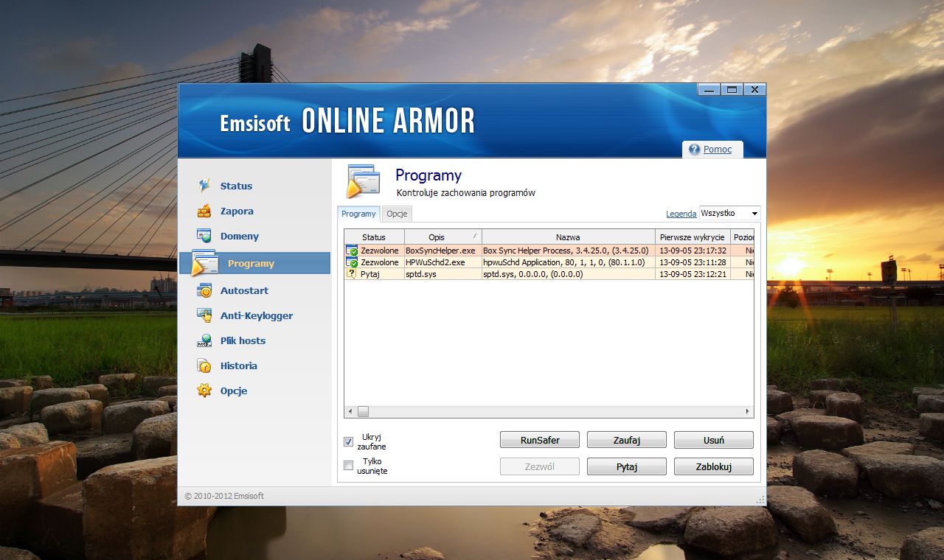Screen dimensions: 944x560
Task: Click the Domeny sidebar icon
Action: (204, 236)
